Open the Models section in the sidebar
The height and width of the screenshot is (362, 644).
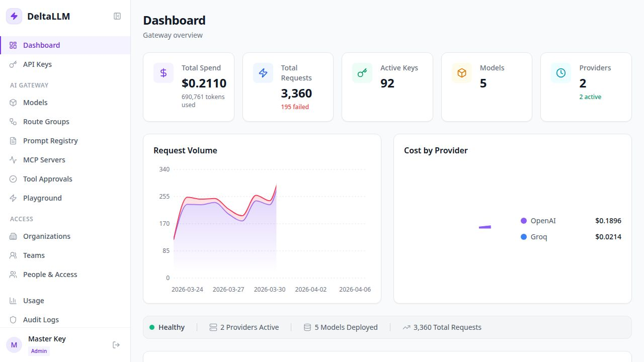tap(65, 103)
